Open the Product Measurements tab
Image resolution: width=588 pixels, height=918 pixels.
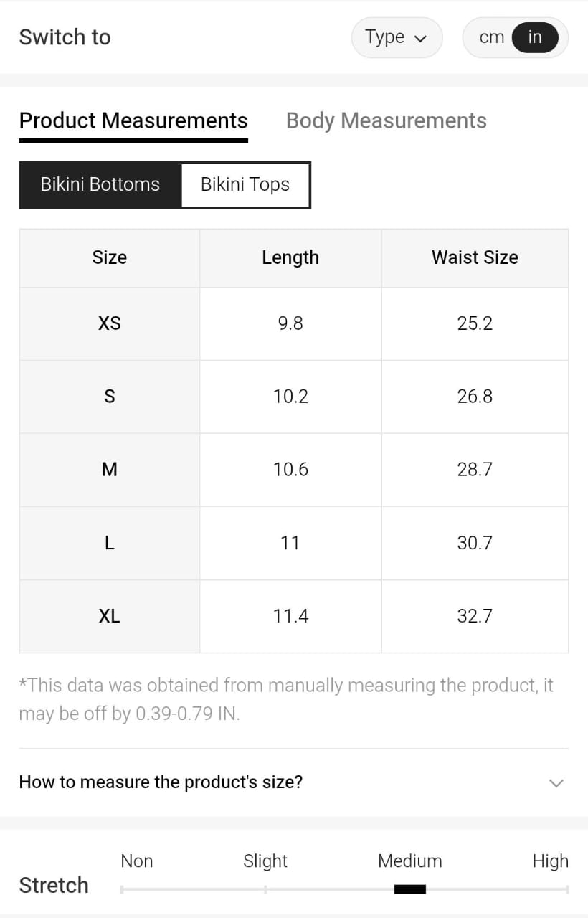coord(133,120)
